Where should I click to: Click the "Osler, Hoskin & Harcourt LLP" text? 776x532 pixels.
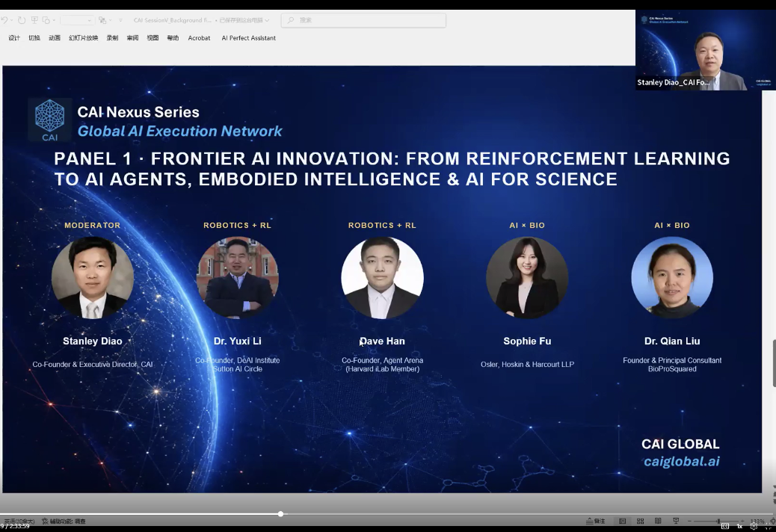(x=527, y=365)
